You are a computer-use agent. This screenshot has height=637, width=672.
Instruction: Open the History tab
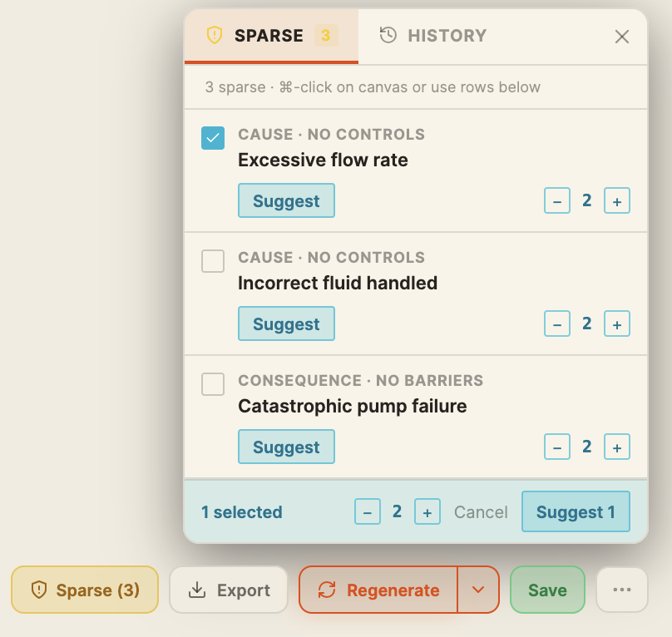pos(432,36)
